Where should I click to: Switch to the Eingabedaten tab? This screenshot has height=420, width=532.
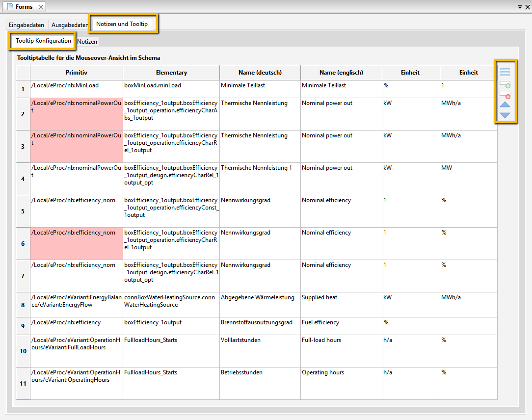coord(27,25)
